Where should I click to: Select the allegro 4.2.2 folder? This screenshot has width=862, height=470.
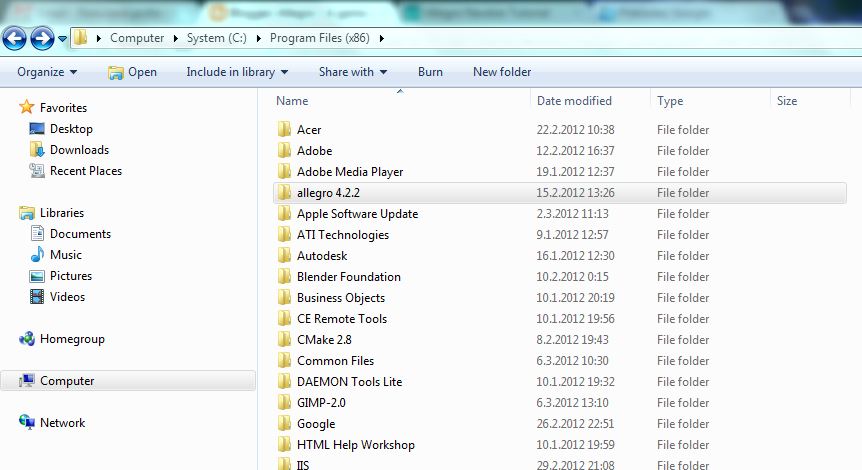[x=328, y=193]
